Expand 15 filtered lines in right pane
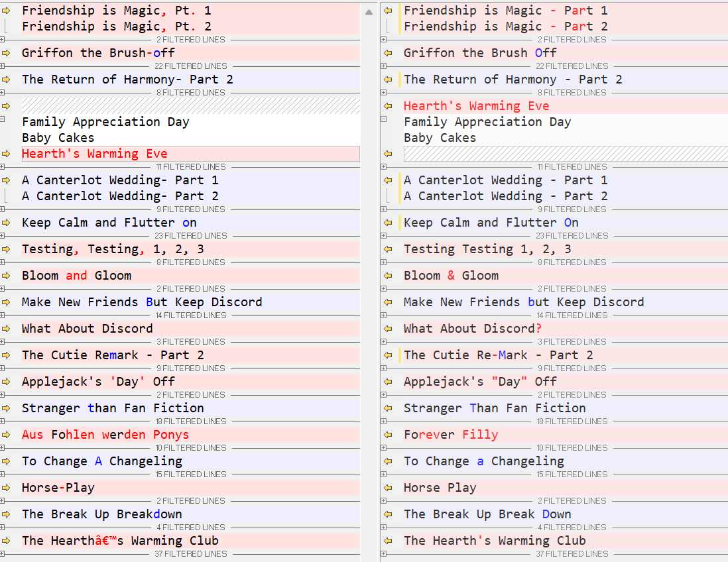The height and width of the screenshot is (562, 728). pos(383,475)
